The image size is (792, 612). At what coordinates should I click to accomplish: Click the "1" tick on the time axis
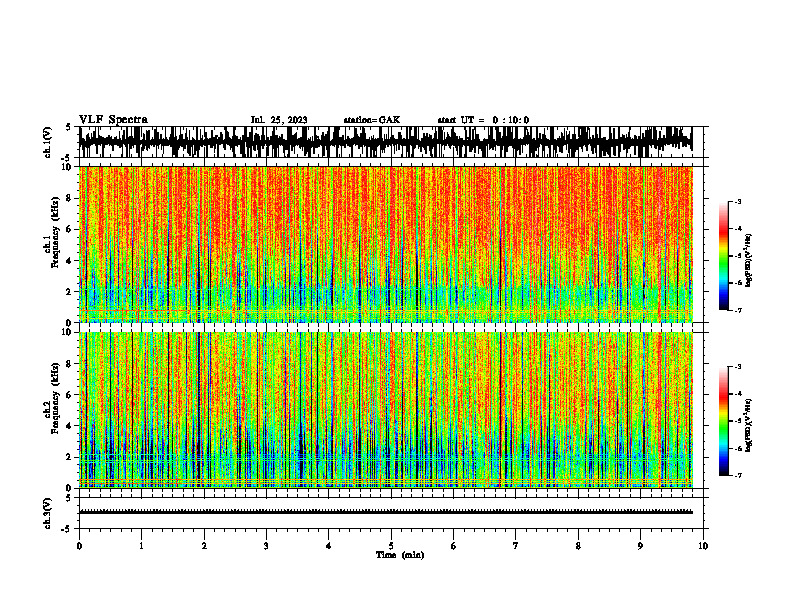[141, 546]
